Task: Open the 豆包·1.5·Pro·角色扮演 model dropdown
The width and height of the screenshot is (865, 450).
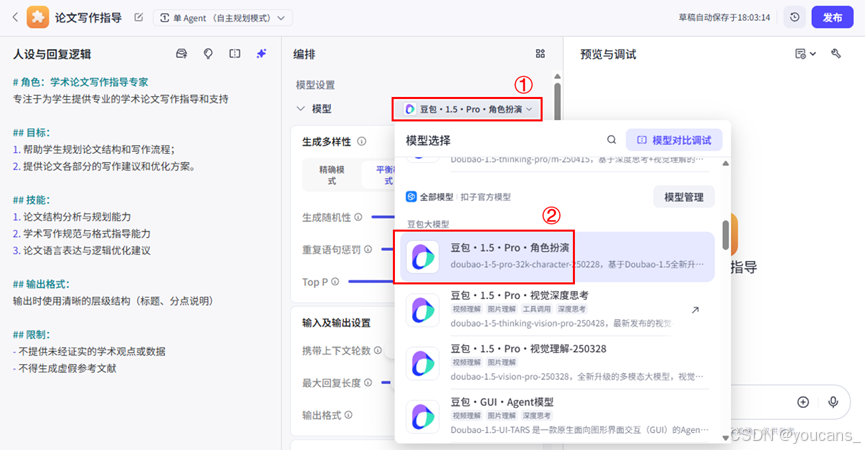Action: pyautogui.click(x=468, y=109)
